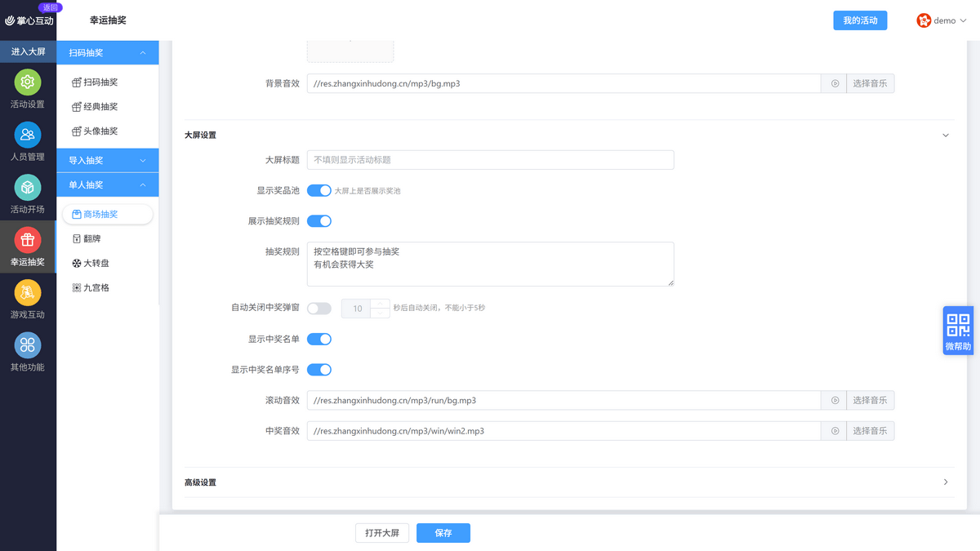Toggle the 显示奖品池 switch
Viewport: 980px width, 551px height.
(x=319, y=190)
